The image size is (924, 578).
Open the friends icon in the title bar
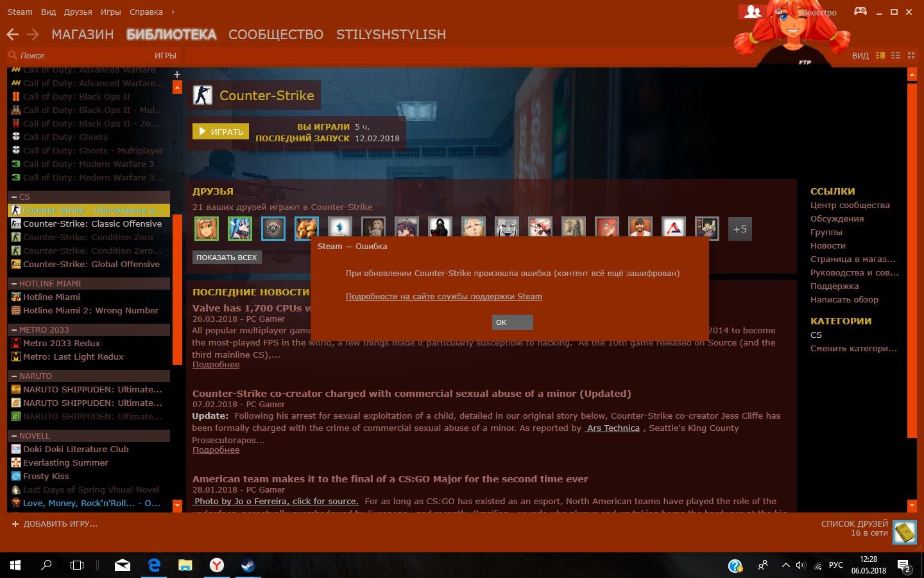753,12
